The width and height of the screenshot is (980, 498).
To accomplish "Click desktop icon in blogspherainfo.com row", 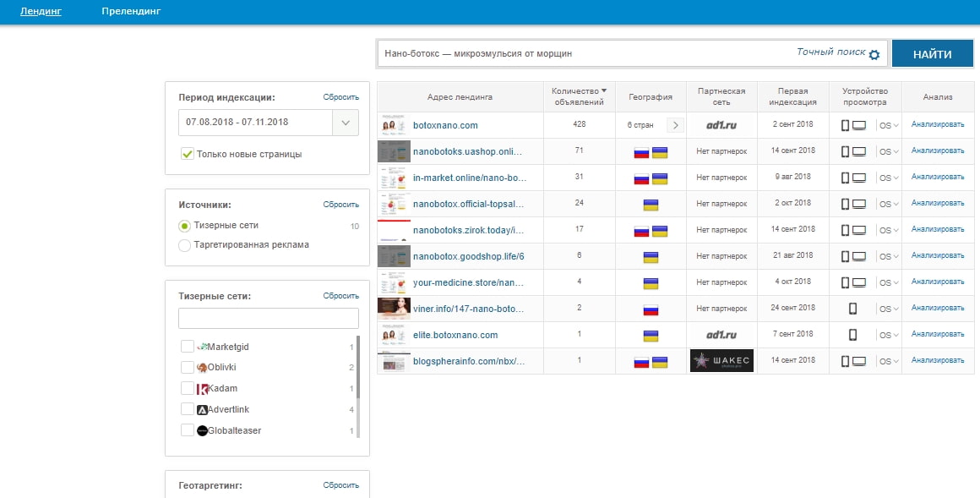I will (858, 361).
